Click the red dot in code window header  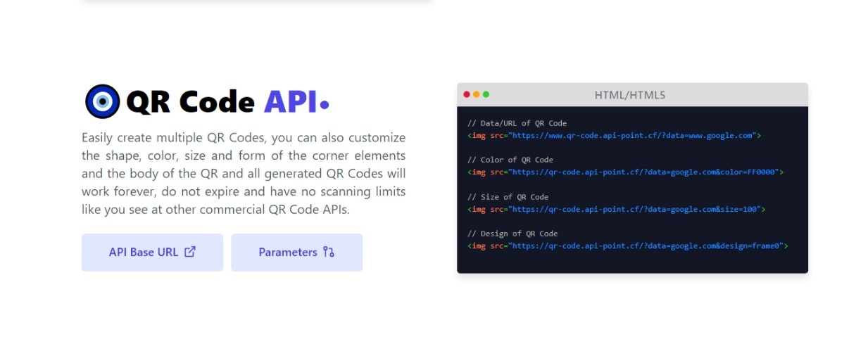[467, 94]
